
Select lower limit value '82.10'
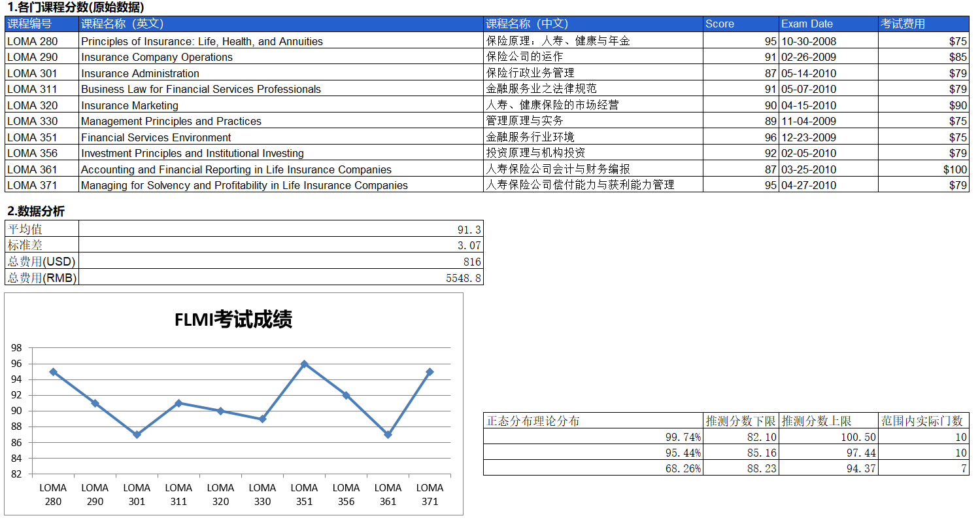tap(741, 437)
